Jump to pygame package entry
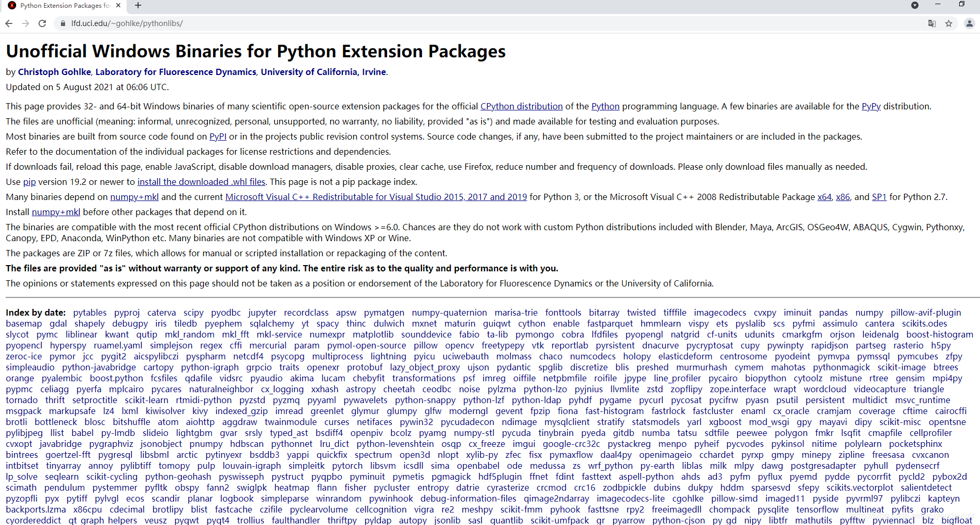The height and width of the screenshot is (525, 980). (x=615, y=400)
